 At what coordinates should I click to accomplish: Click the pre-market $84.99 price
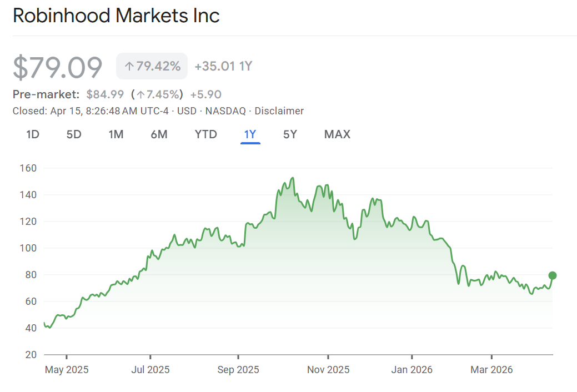click(105, 94)
